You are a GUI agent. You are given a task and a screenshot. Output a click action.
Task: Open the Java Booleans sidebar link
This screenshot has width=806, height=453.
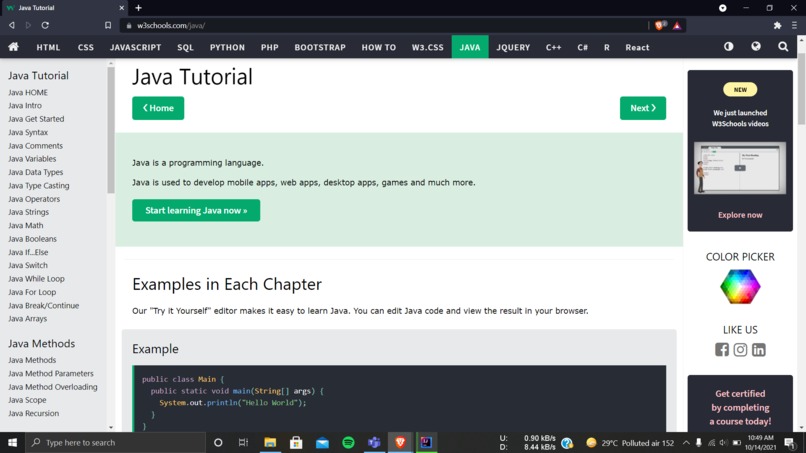(32, 239)
